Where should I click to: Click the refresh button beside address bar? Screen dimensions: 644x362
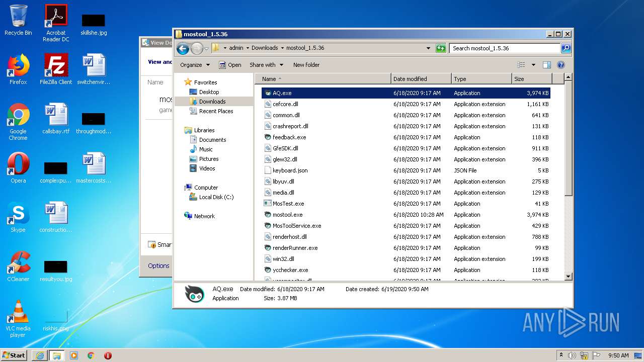(441, 48)
